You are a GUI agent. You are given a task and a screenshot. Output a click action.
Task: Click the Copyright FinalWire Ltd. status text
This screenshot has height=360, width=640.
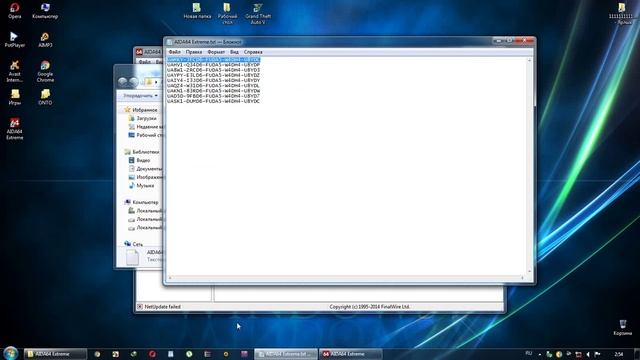coord(369,307)
